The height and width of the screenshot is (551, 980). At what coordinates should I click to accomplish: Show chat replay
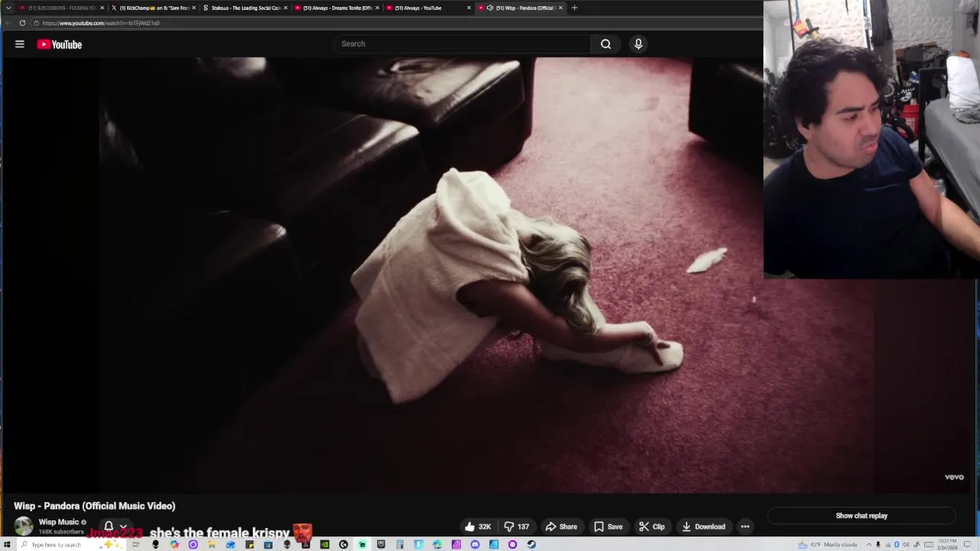point(861,516)
